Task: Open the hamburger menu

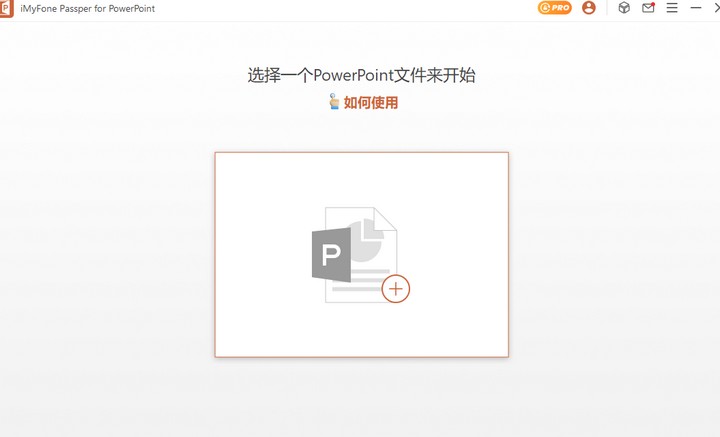Action: tap(672, 8)
